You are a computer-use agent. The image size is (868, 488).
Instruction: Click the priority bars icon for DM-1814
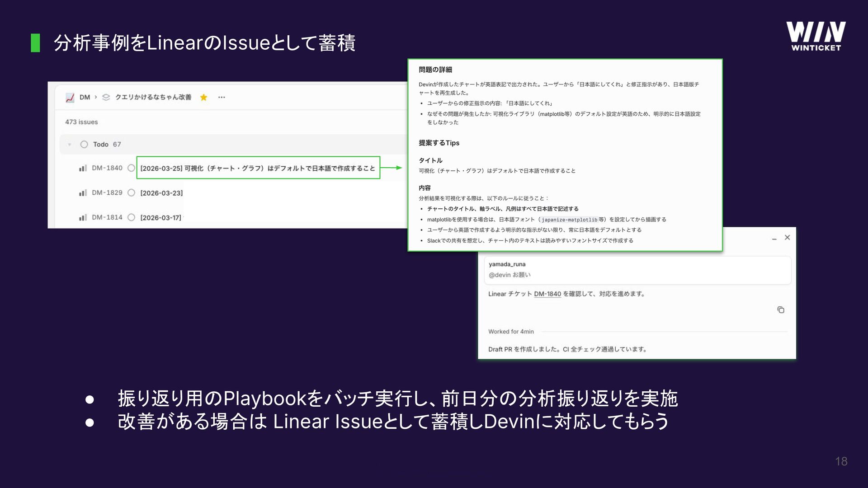(x=83, y=217)
